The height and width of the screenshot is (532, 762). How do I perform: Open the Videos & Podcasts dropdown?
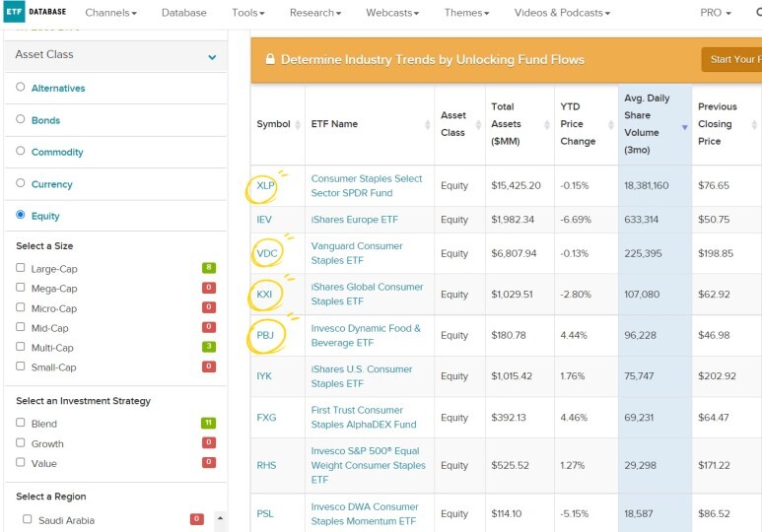pos(562,13)
